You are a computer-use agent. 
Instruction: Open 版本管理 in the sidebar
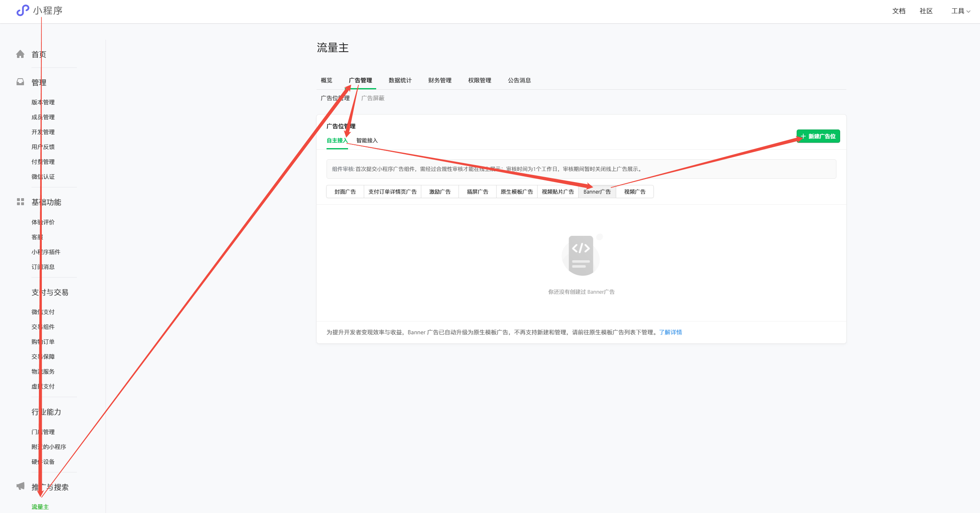point(43,102)
